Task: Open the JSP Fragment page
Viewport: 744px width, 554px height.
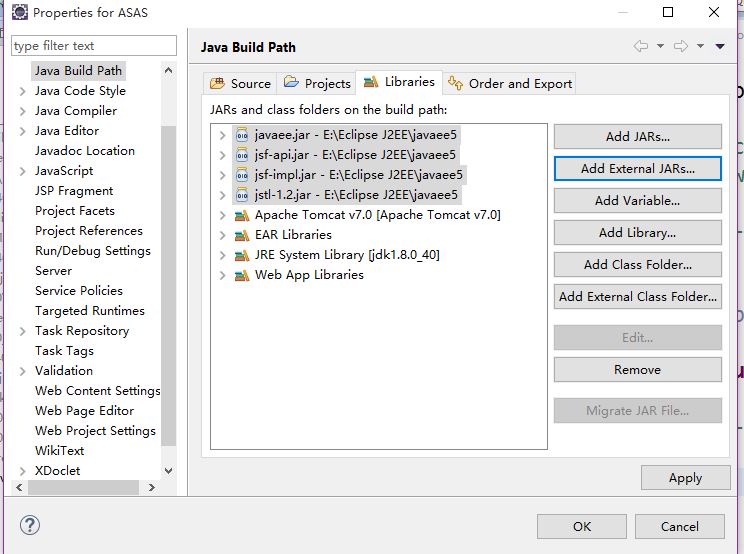Action: click(x=74, y=191)
